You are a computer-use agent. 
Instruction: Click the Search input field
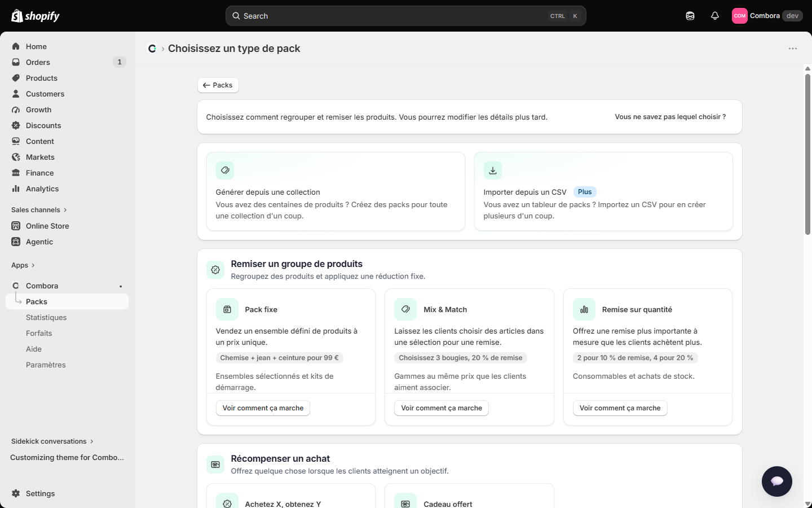(x=406, y=16)
